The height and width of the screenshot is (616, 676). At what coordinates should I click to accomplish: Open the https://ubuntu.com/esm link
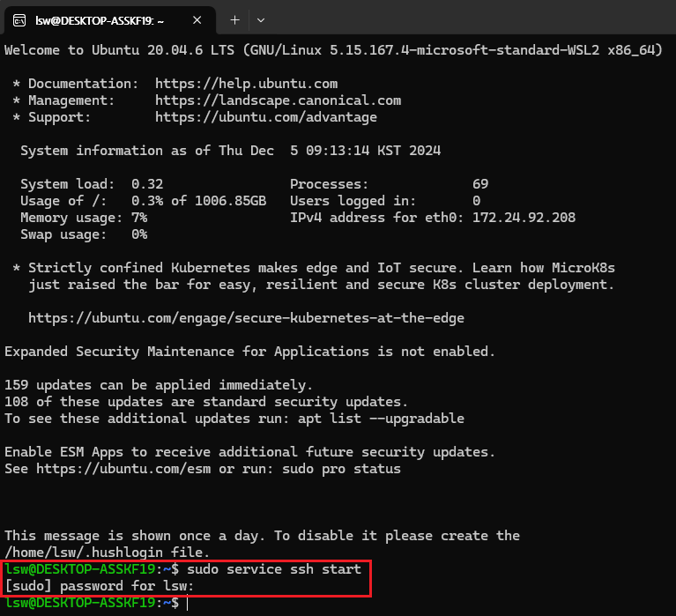click(123, 469)
